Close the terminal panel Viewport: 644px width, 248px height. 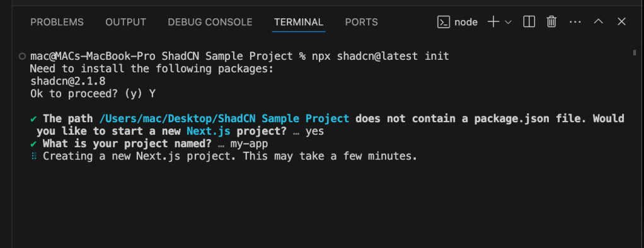(622, 22)
